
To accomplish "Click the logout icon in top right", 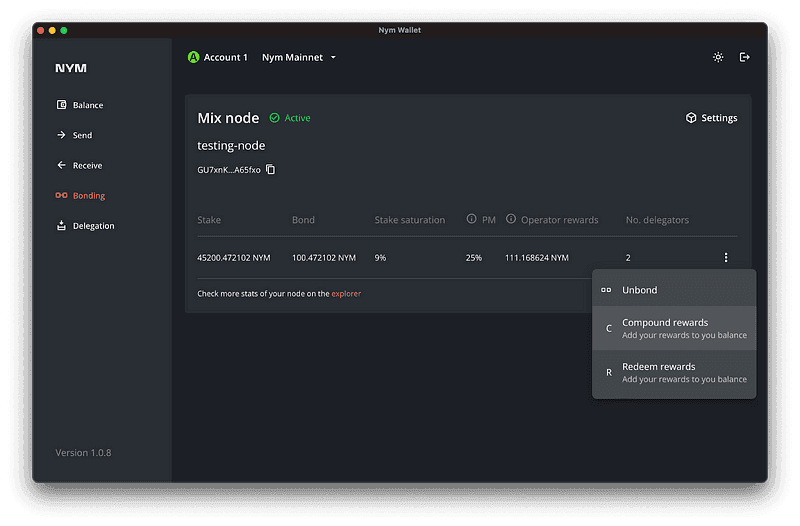I will [744, 58].
